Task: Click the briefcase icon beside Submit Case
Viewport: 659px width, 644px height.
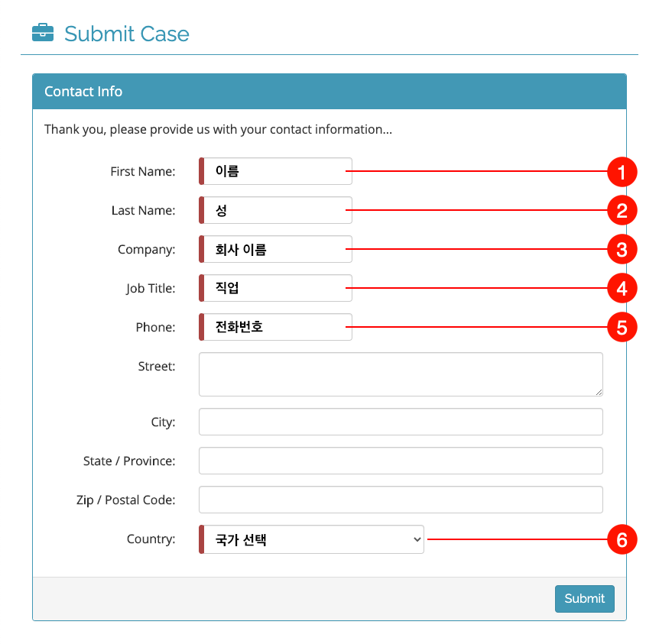Action: pos(43,33)
